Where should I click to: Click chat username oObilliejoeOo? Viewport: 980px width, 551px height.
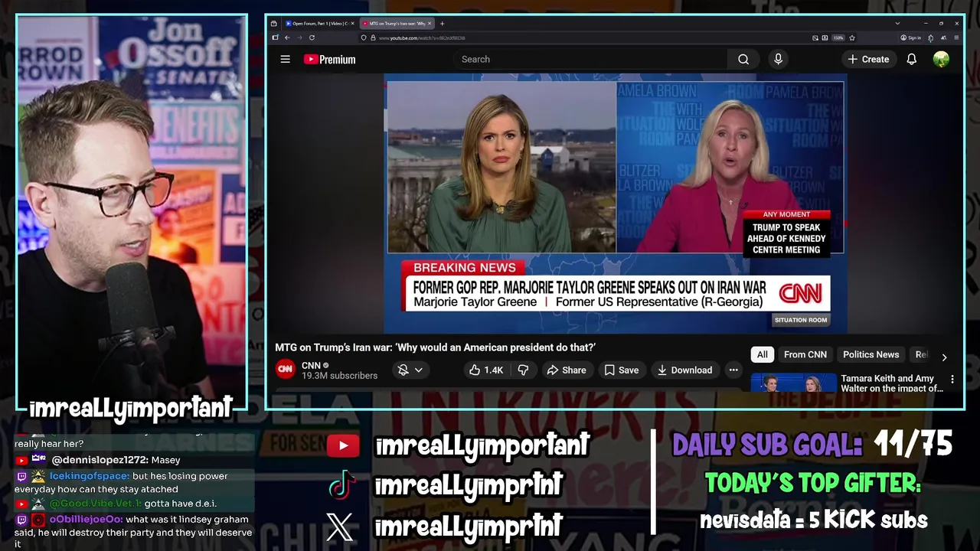pos(86,520)
